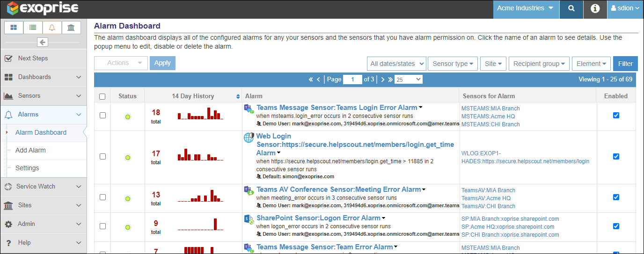
Task: Open the Recipient group dropdown
Action: tap(538, 64)
